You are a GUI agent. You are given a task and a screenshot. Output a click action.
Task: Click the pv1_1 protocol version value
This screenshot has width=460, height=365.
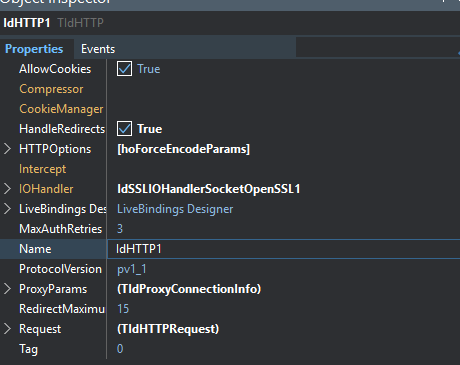(132, 269)
